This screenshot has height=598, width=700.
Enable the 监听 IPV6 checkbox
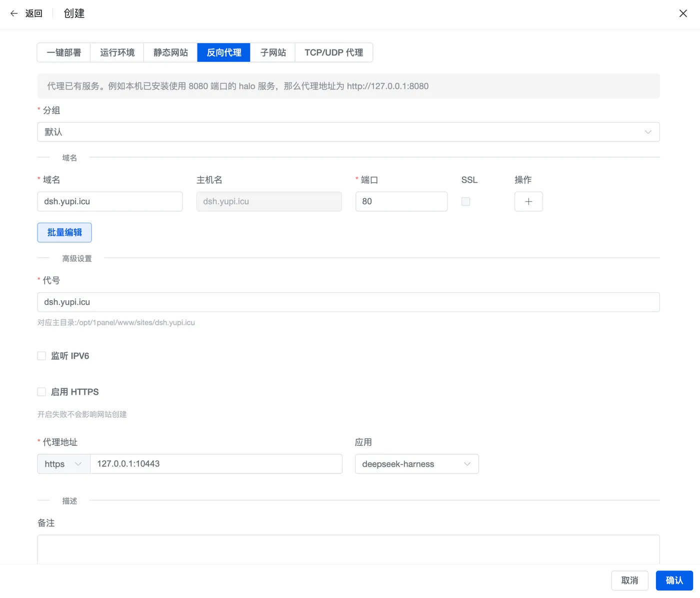pyautogui.click(x=41, y=356)
